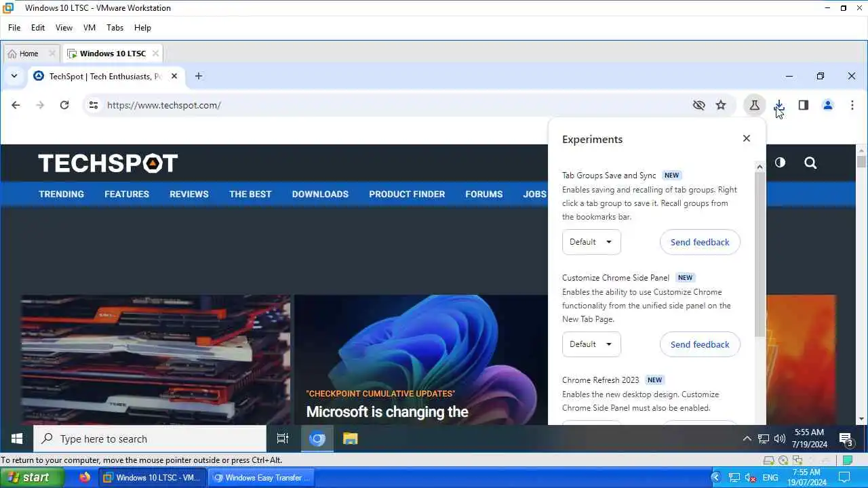The image size is (868, 488).
Task: Open the graphics cards article thumbnail
Action: point(156,359)
